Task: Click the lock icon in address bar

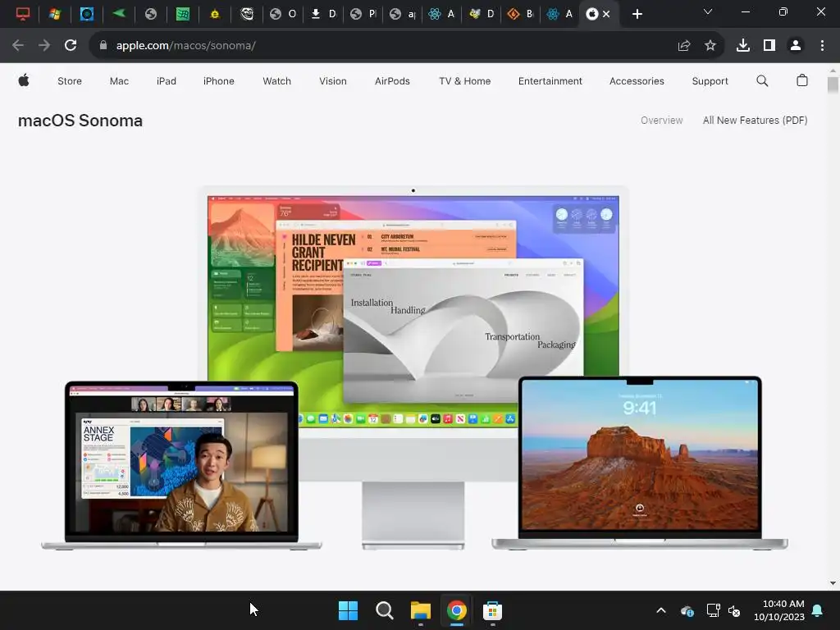Action: tap(103, 46)
